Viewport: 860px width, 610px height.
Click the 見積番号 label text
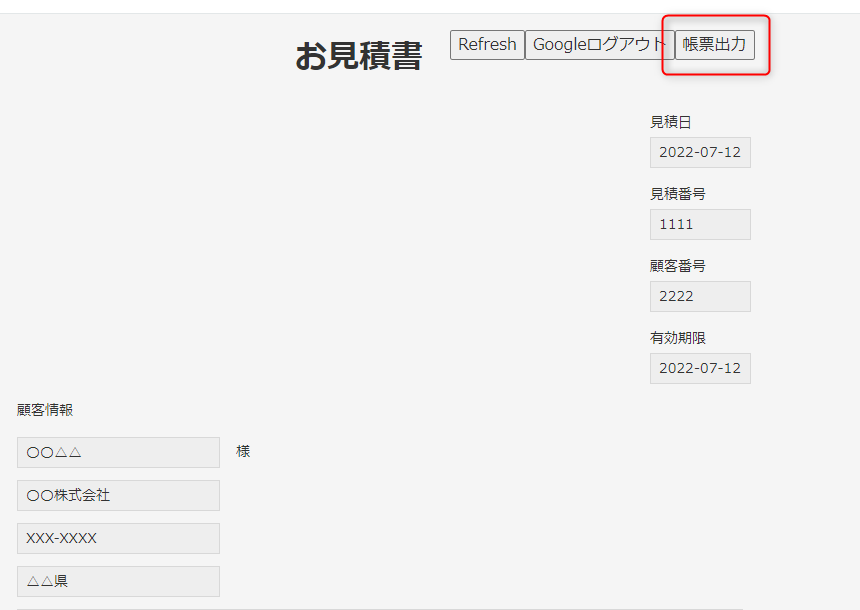677,194
